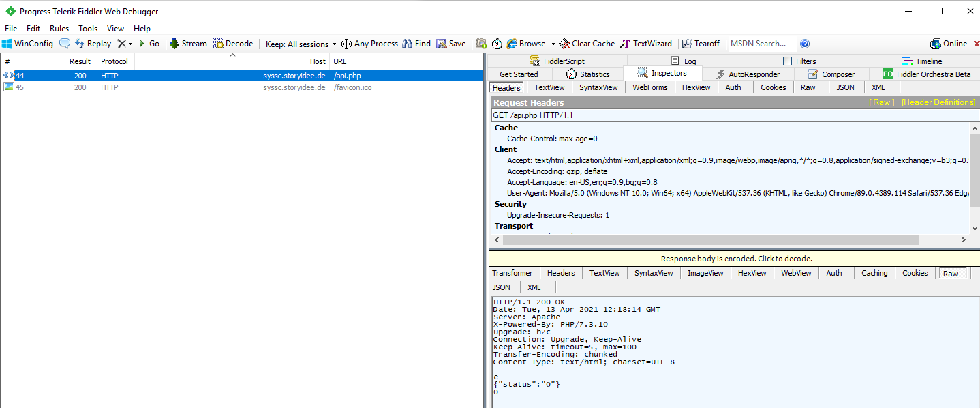Click the blue help question mark icon
980x408 pixels.
click(x=805, y=44)
